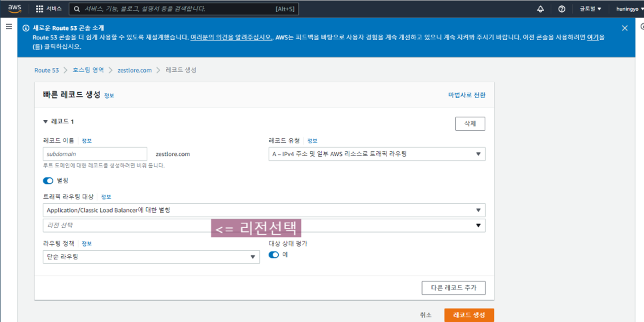
Task: Click the 서비스 menu label
Action: [54, 9]
